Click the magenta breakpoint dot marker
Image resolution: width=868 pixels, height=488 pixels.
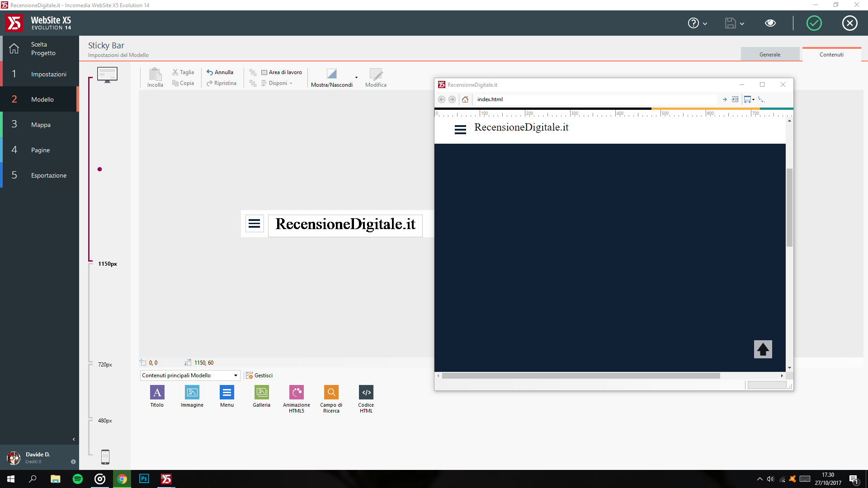coord(99,169)
